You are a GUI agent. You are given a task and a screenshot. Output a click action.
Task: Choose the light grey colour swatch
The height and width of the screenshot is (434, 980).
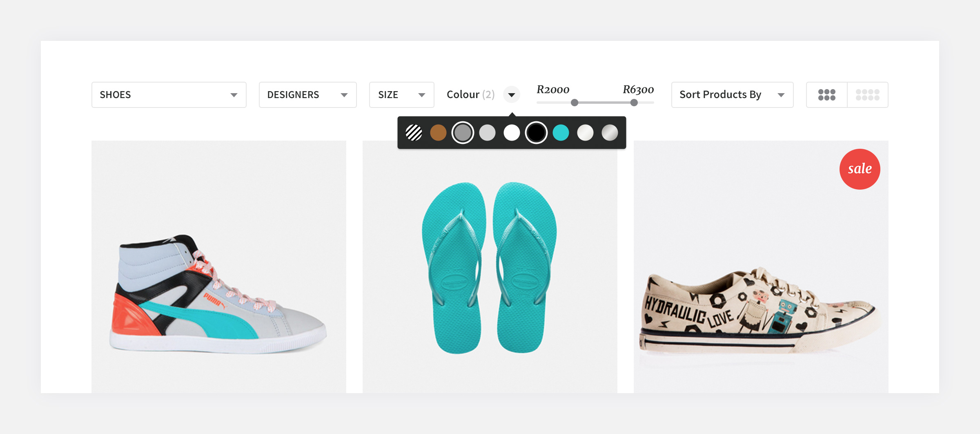pos(487,133)
